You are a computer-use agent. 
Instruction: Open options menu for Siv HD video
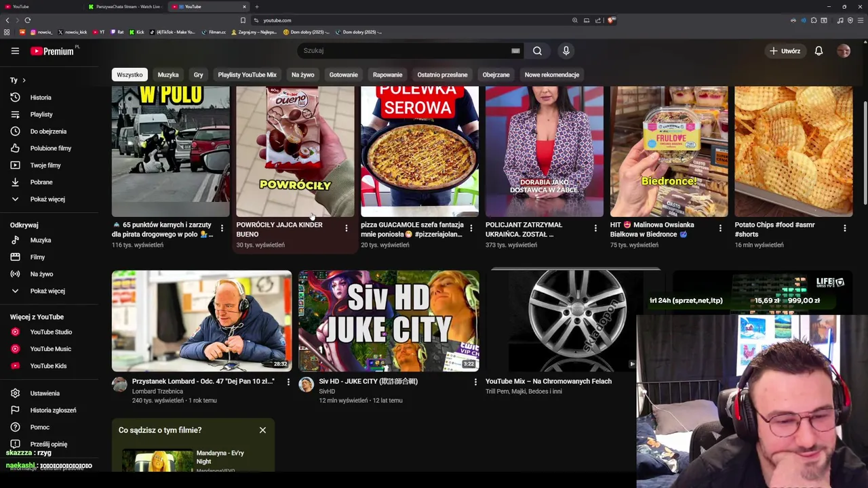tap(475, 382)
